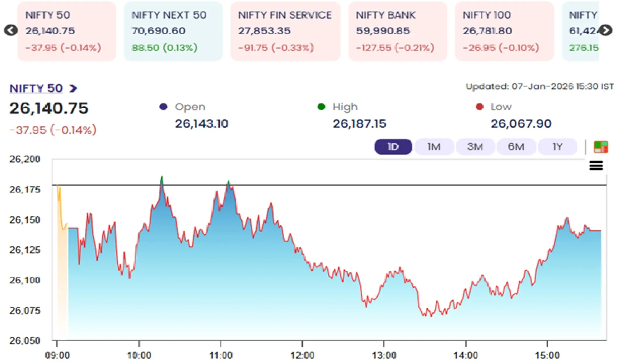Click the chevron arrow next to NIFTY 50
Viewport: 617px width, 364px height.
coord(73,88)
